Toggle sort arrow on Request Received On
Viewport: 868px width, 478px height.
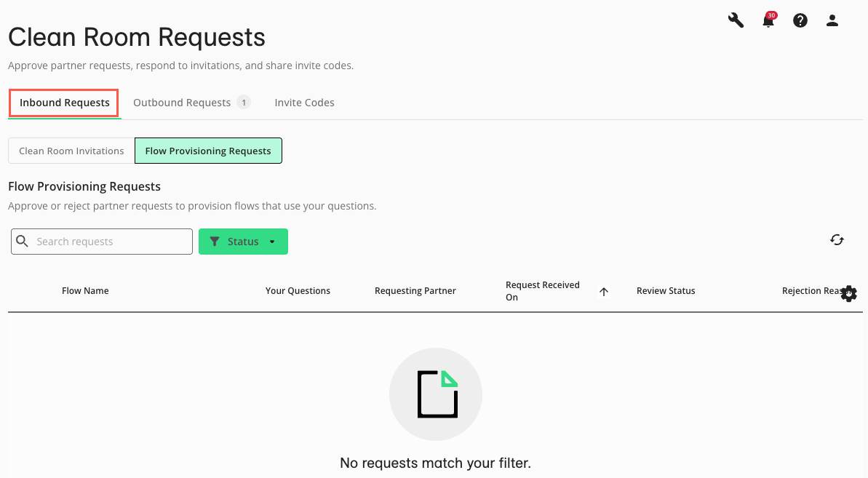coord(604,292)
